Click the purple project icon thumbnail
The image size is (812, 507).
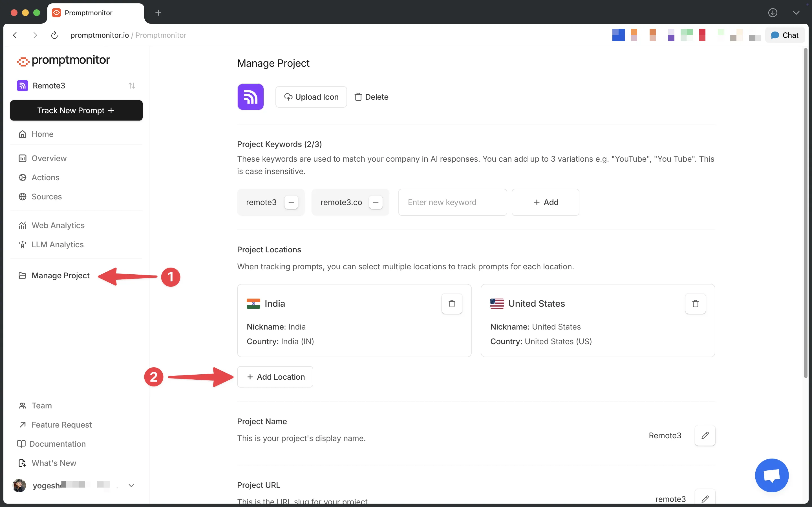click(250, 97)
